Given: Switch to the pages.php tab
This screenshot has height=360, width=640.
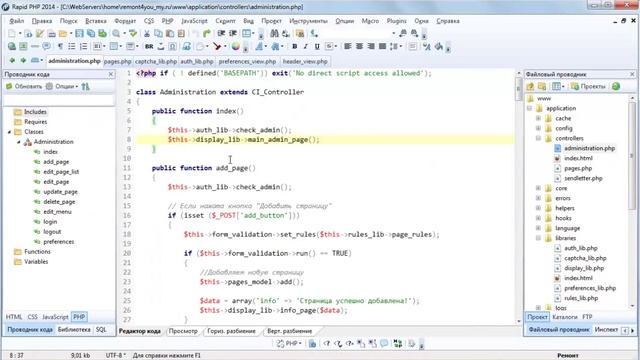Looking at the screenshot, I should pos(118,62).
